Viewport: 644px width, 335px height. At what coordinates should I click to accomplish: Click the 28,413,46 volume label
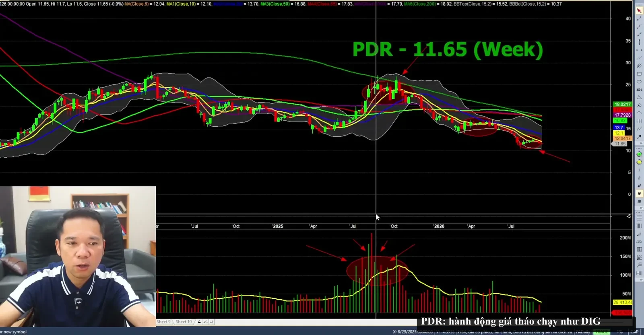click(622, 302)
